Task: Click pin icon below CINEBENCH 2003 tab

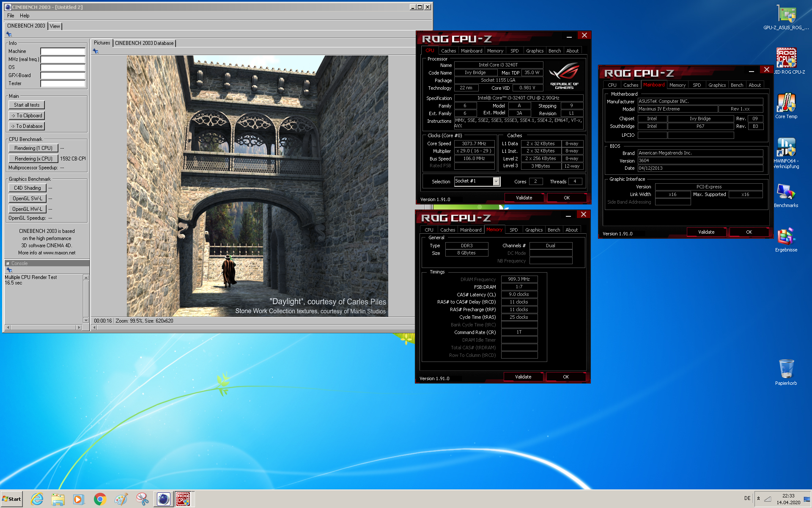Action: coord(9,34)
